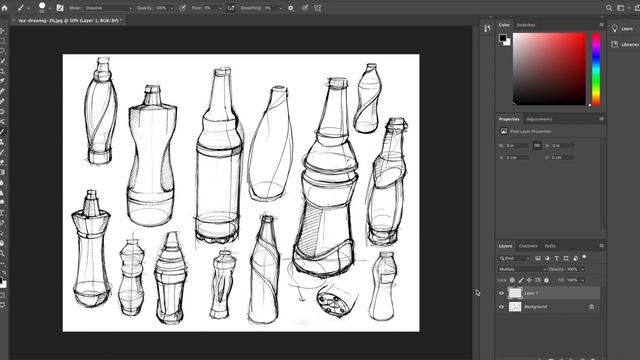Expand layer Fill slider arrow

[x=582, y=280]
